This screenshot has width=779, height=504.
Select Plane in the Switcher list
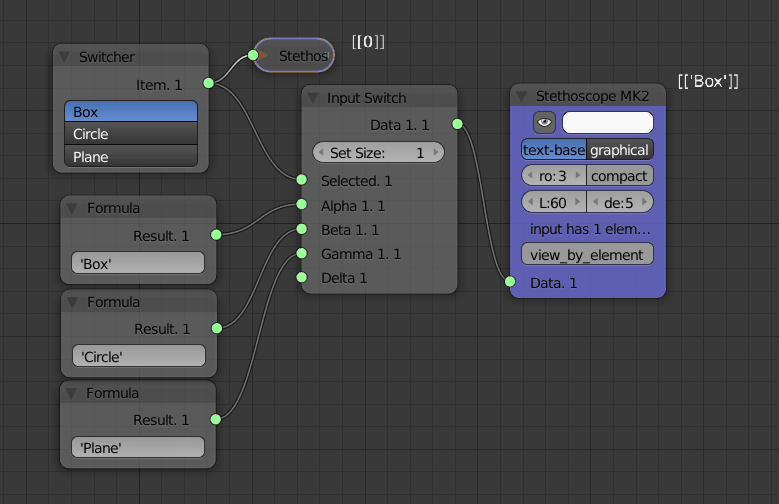(x=131, y=157)
